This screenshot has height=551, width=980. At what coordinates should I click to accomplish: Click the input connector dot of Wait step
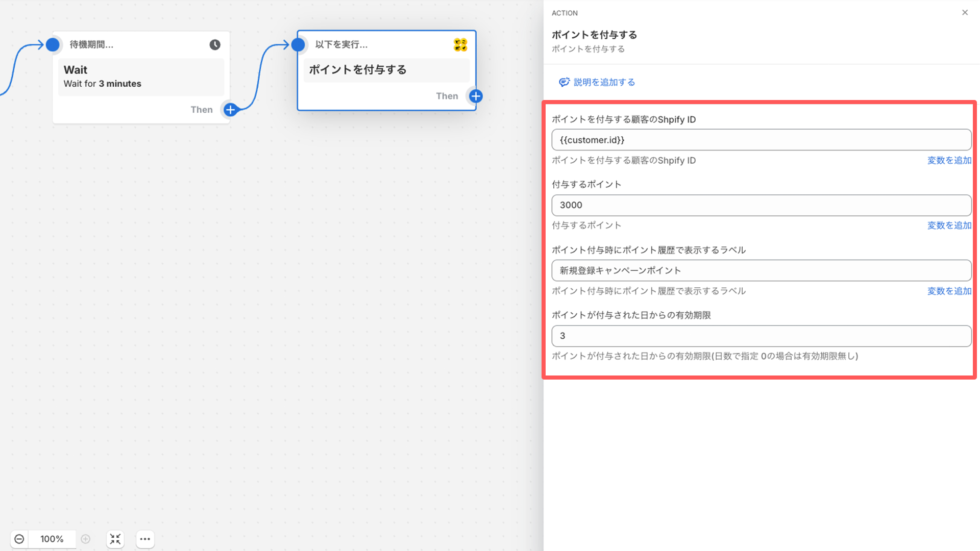(x=53, y=45)
